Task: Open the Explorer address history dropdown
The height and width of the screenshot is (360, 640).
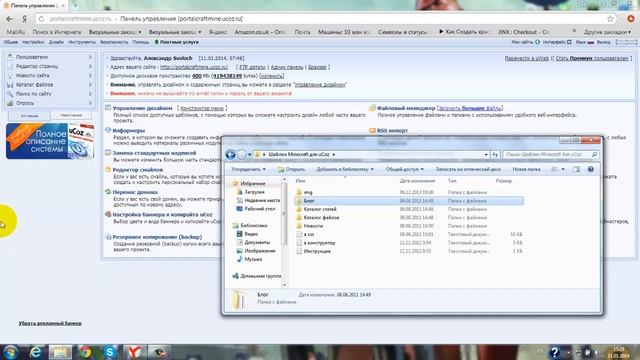Action: (486, 155)
